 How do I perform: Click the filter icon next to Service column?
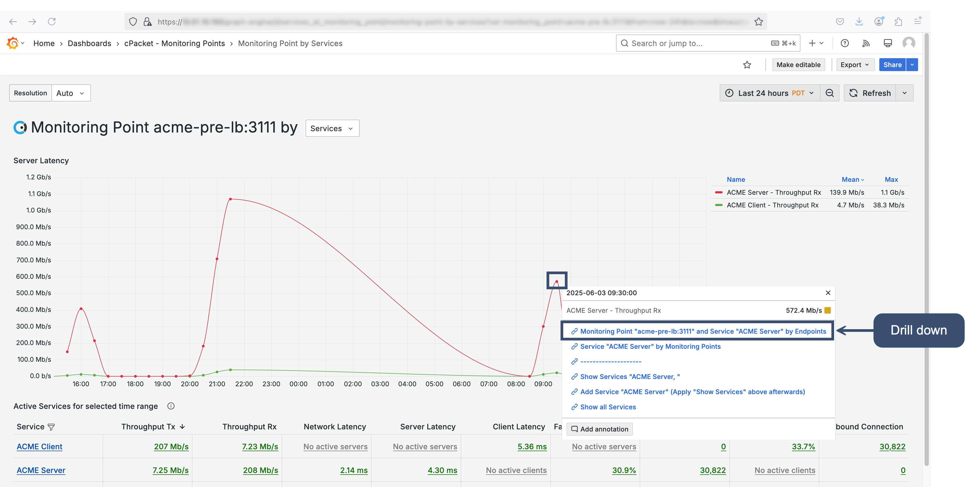[51, 427]
